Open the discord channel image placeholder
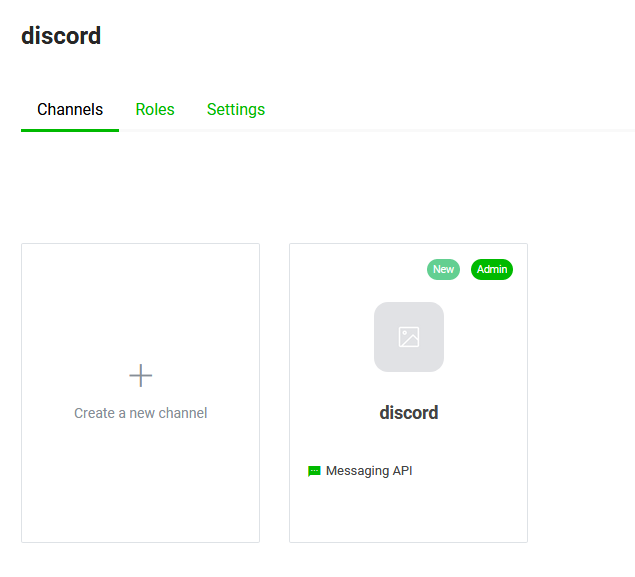Screen dimensions: 635x577 coord(409,337)
